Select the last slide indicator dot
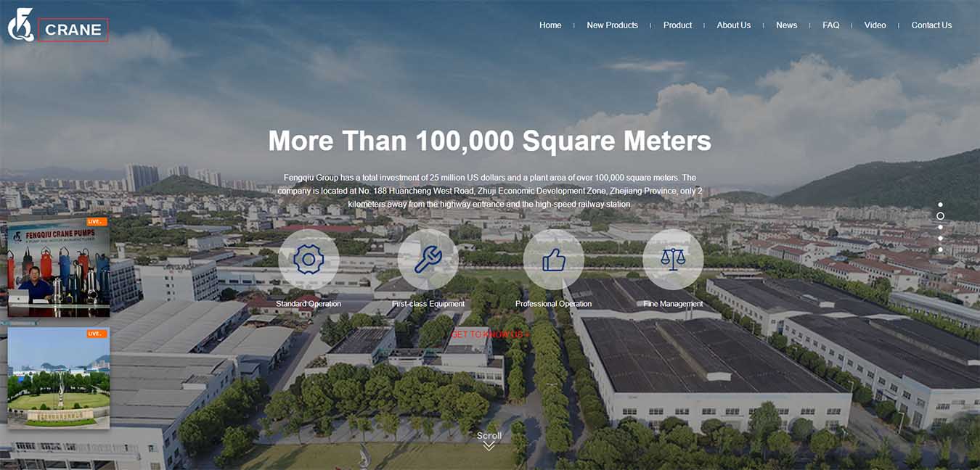Screen dimensions: 980x470 point(940,250)
